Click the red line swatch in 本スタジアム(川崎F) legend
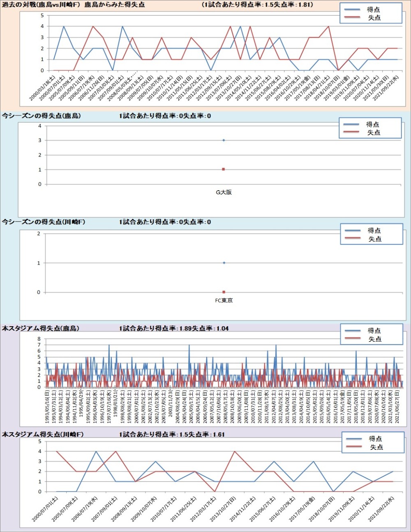This screenshot has width=411, height=532. [354, 447]
